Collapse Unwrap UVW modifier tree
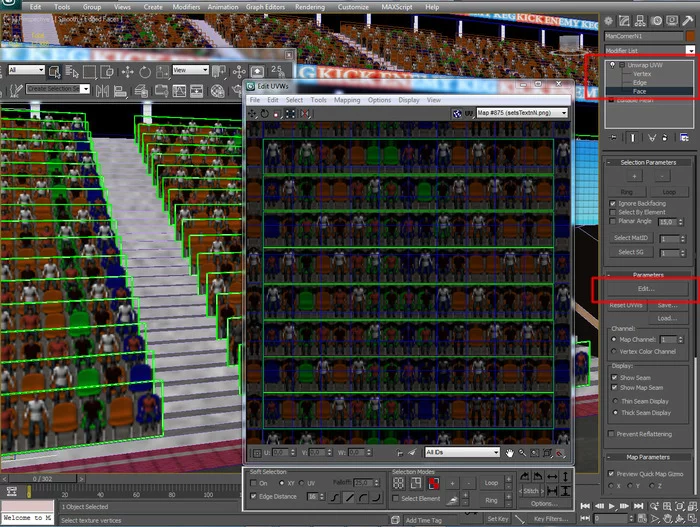This screenshot has width=700, height=527. [621, 65]
